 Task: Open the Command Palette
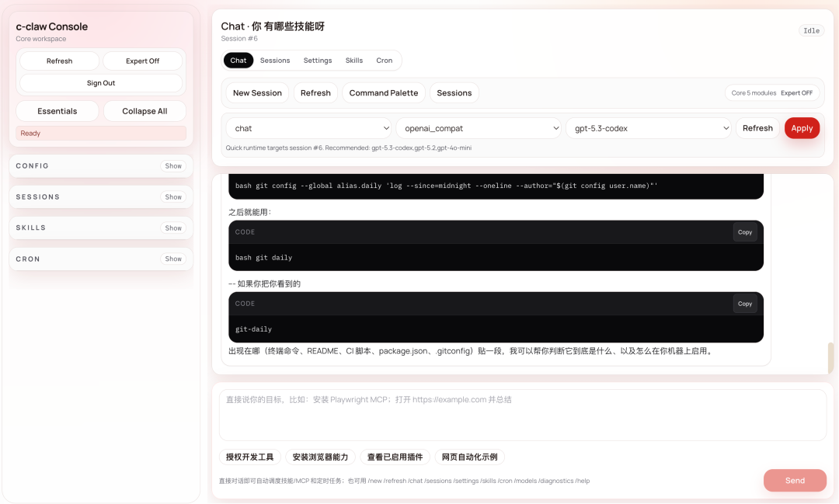383,92
